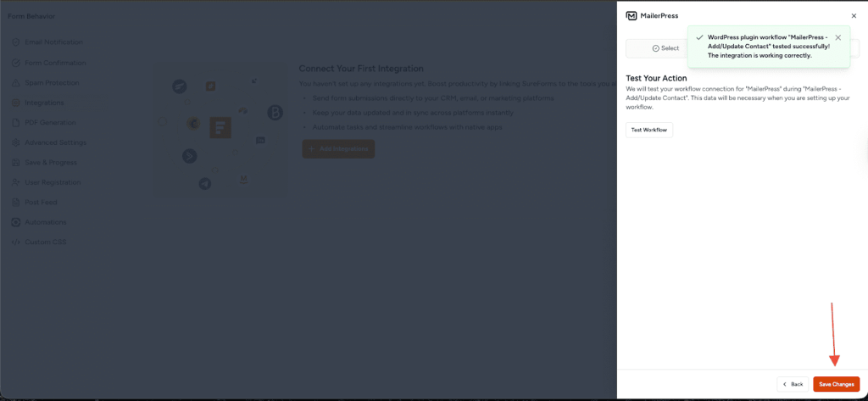
Task: Click the Spam Protection shield icon
Action: pyautogui.click(x=15, y=82)
